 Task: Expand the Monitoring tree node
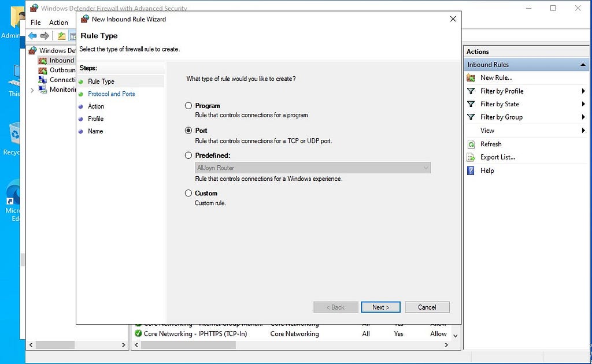pos(32,90)
